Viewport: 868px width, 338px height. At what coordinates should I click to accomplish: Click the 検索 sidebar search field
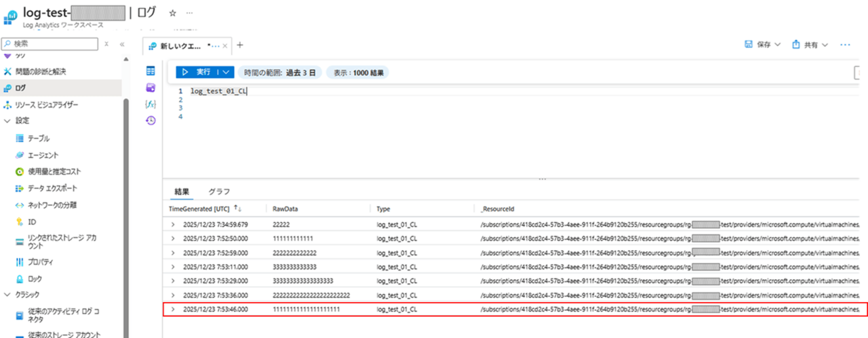54,43
